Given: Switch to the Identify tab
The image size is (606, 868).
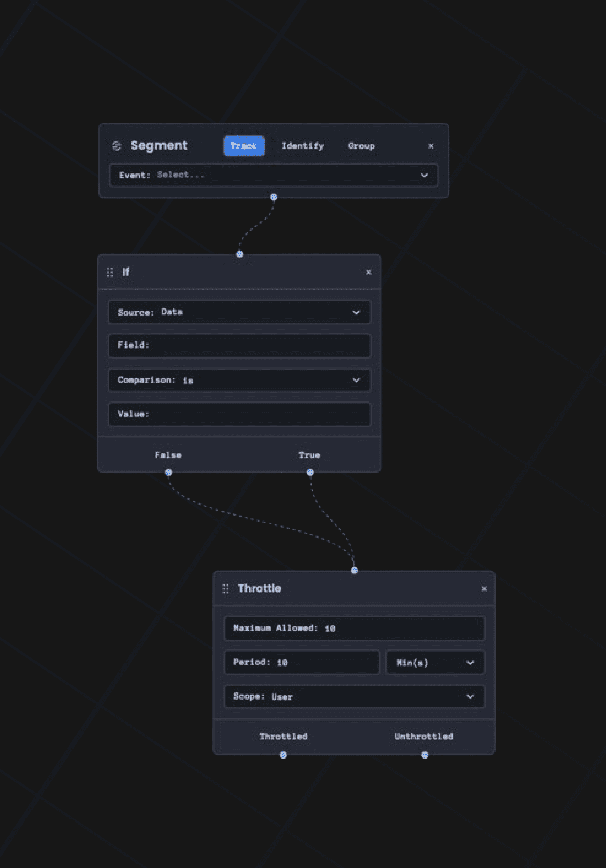Looking at the screenshot, I should [x=303, y=146].
